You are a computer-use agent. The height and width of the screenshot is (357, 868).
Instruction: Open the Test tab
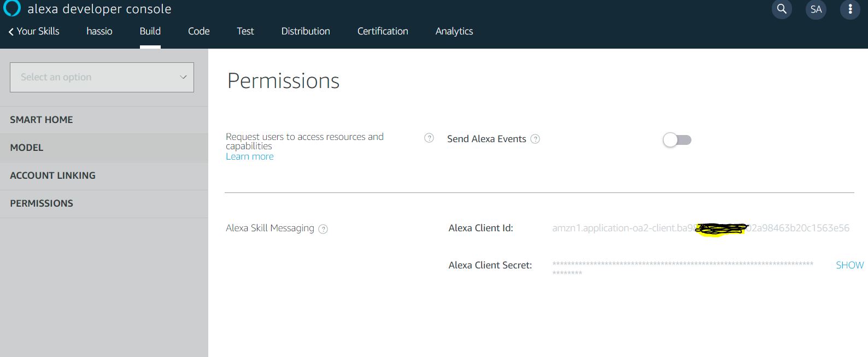pos(245,31)
